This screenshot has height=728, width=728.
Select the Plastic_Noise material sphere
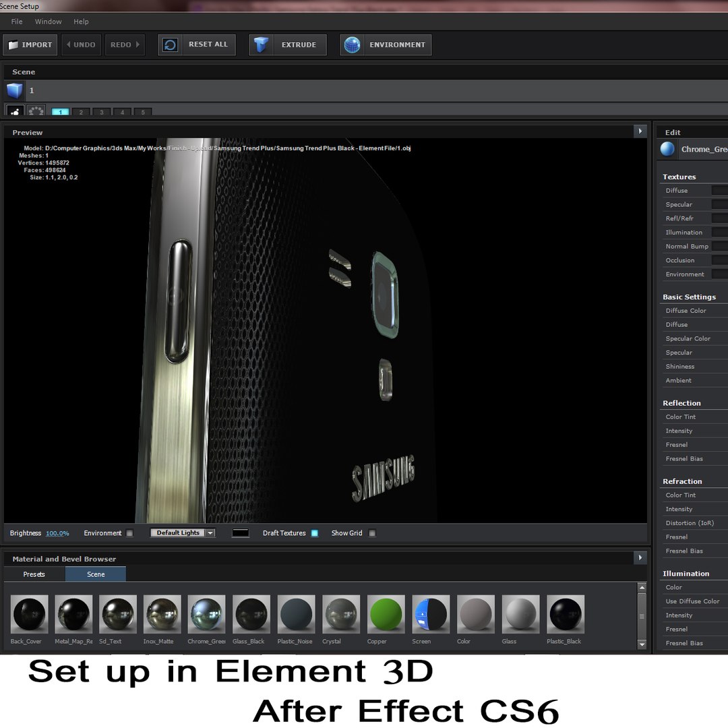click(x=296, y=614)
